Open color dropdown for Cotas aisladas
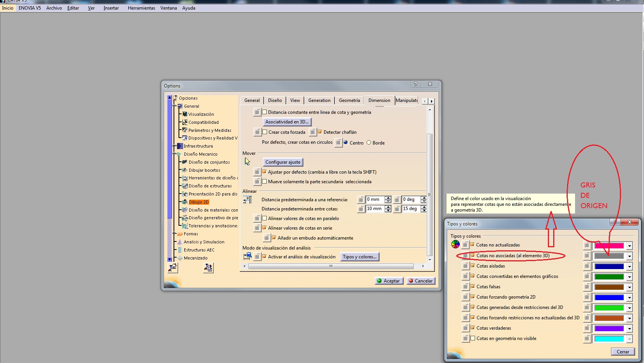This screenshot has height=363, width=644. pyautogui.click(x=629, y=266)
